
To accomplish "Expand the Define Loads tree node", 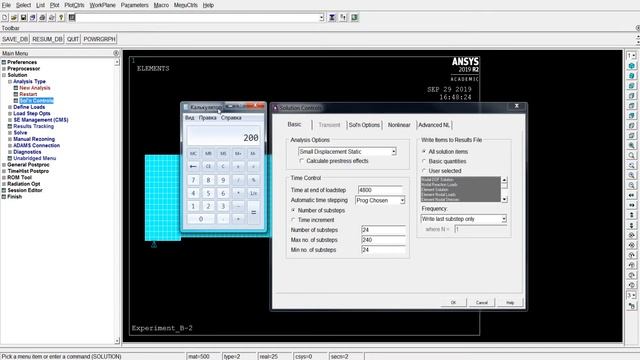I will point(10,107).
